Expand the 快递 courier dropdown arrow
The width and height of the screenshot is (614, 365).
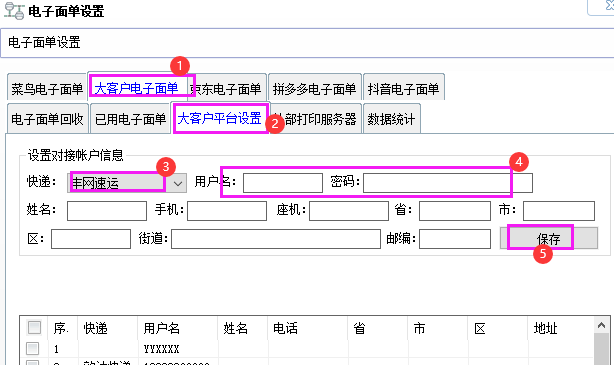click(178, 183)
